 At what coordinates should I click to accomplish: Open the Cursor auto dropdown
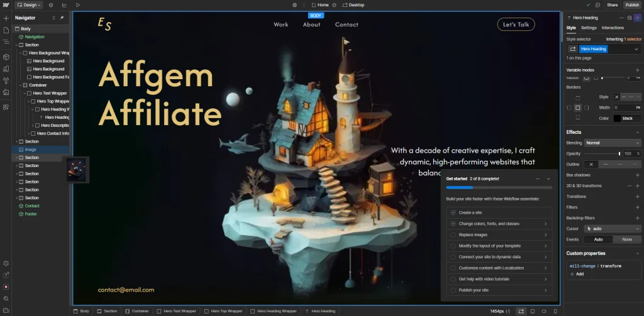click(x=613, y=229)
